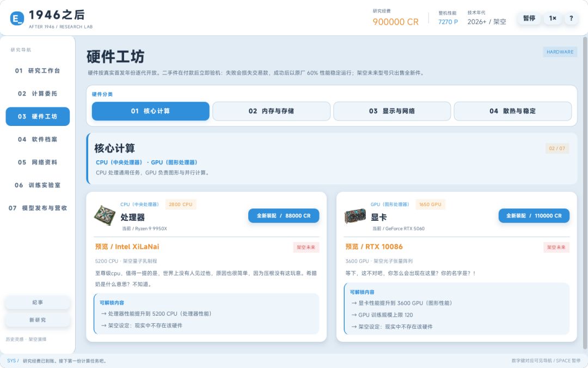Open 02 计算委托 in sidebar
This screenshot has width=588, height=368.
click(x=38, y=94)
